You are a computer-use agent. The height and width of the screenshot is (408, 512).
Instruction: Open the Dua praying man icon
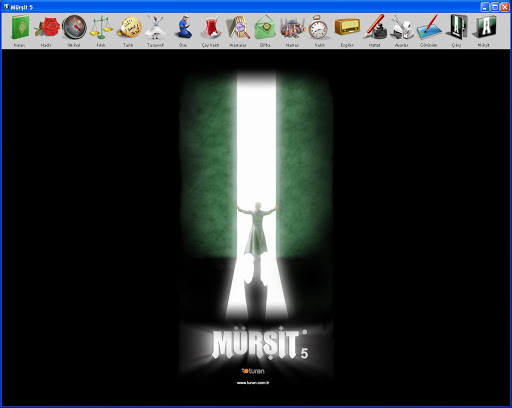[x=184, y=27]
